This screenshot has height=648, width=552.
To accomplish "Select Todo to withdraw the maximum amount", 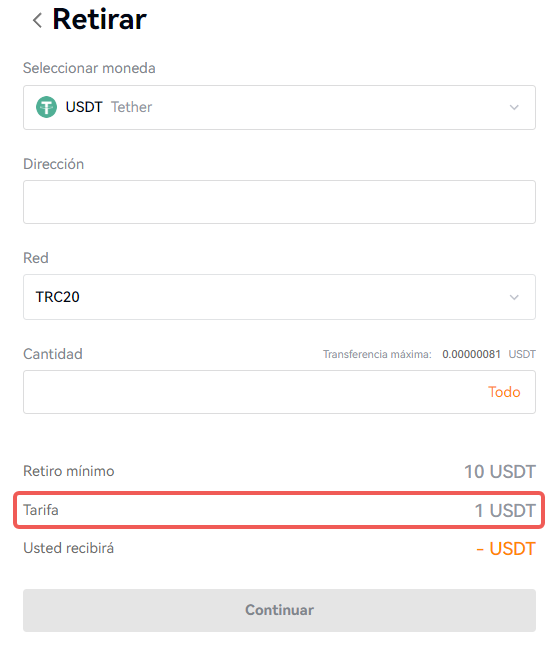I will pos(504,392).
